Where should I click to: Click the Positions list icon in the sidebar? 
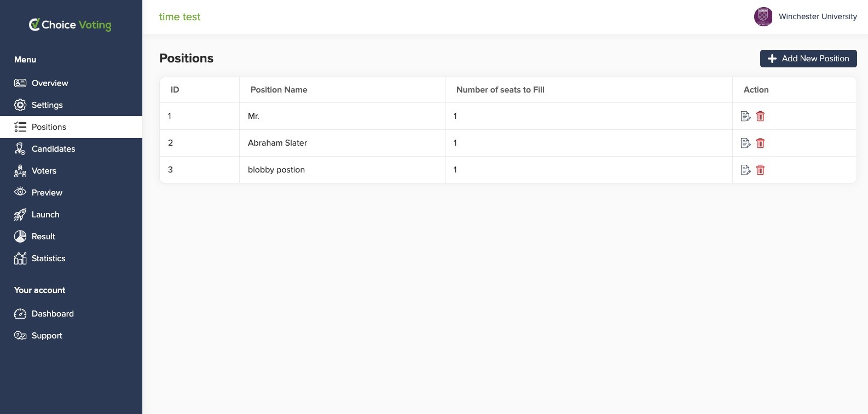click(x=20, y=127)
